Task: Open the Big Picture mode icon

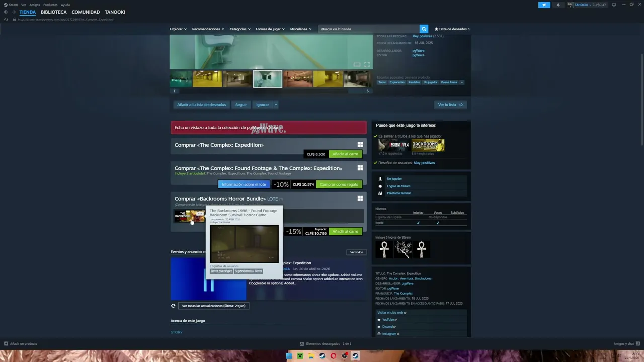Action: [x=614, y=5]
